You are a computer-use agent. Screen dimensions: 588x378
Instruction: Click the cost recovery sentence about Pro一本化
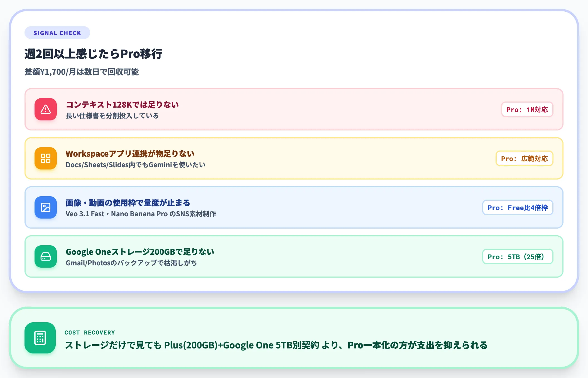[276, 345]
